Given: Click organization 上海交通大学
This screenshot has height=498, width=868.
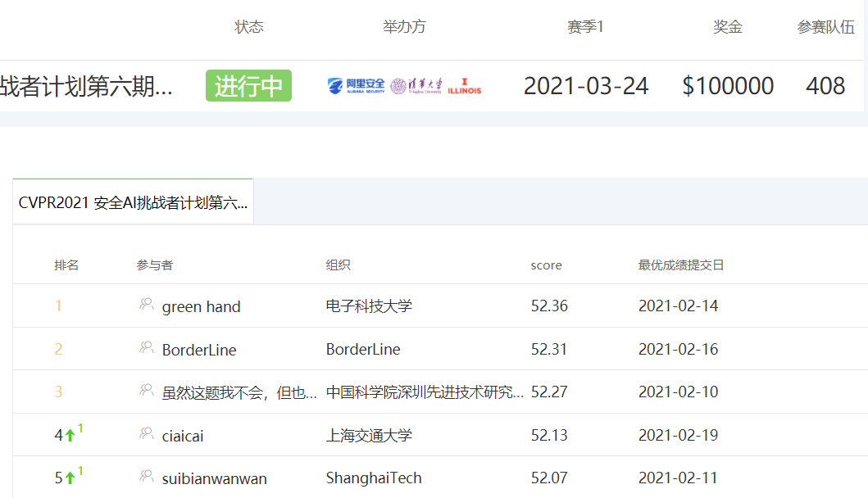Looking at the screenshot, I should tap(369, 436).
